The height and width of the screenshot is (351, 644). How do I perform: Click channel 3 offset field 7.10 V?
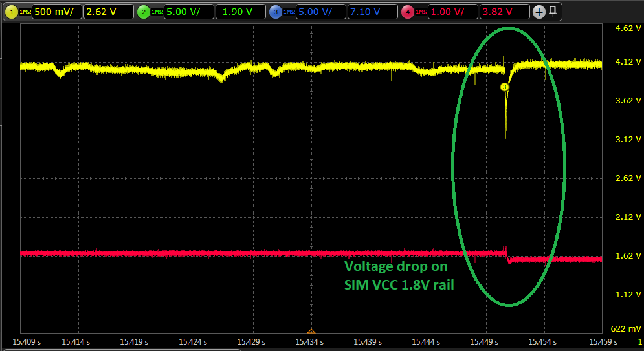click(373, 12)
